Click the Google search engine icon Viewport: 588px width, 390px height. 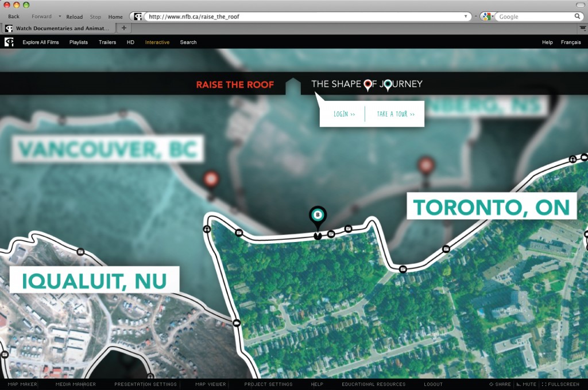point(486,17)
